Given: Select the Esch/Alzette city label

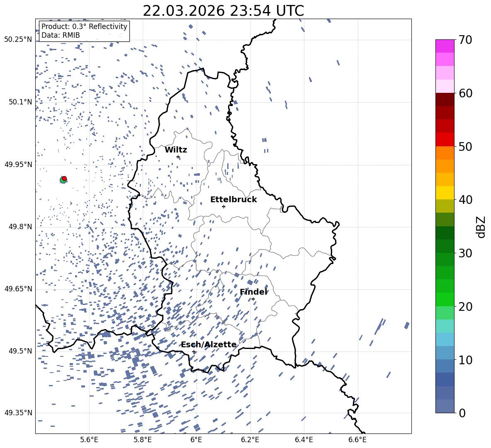Looking at the screenshot, I should click(x=209, y=344).
